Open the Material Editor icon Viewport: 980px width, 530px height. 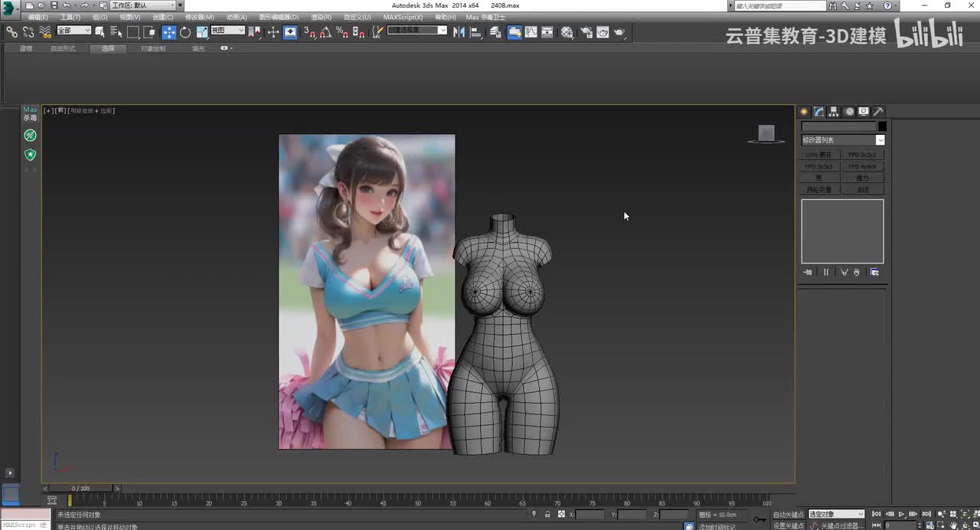tap(567, 32)
